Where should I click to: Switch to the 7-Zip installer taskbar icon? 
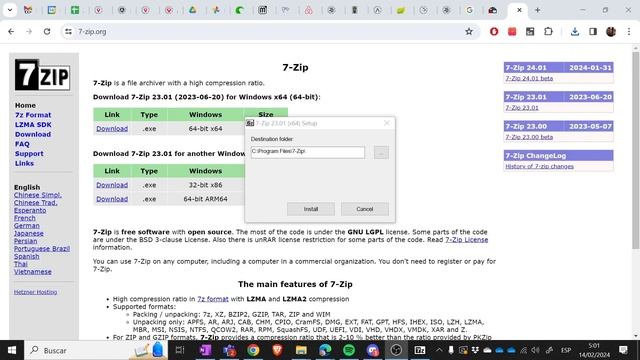420,350
